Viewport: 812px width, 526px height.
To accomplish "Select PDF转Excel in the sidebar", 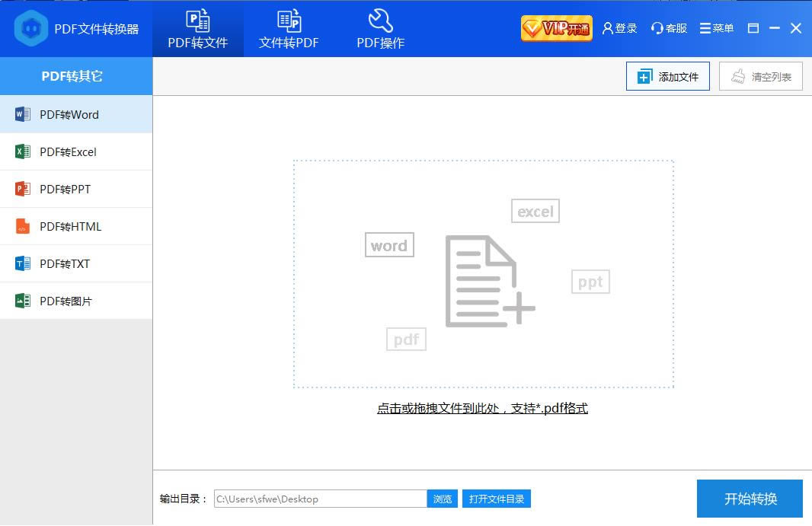I will pyautogui.click(x=76, y=151).
